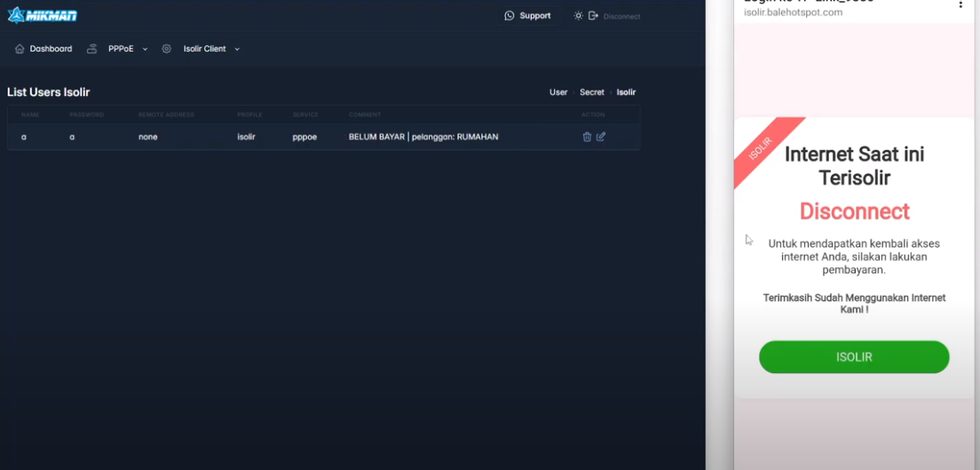The image size is (980, 470).
Task: Select the 'BELUM BAYAR' comment cell
Action: tap(423, 137)
